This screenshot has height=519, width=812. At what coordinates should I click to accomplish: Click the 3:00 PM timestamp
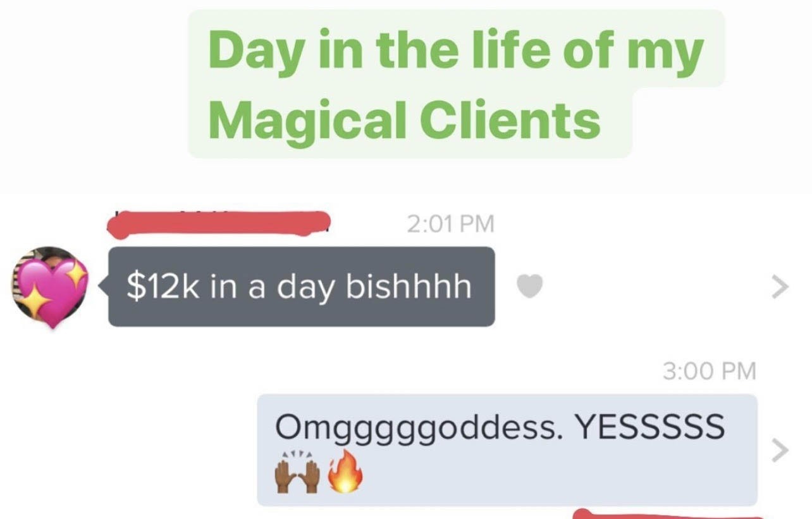tap(710, 371)
